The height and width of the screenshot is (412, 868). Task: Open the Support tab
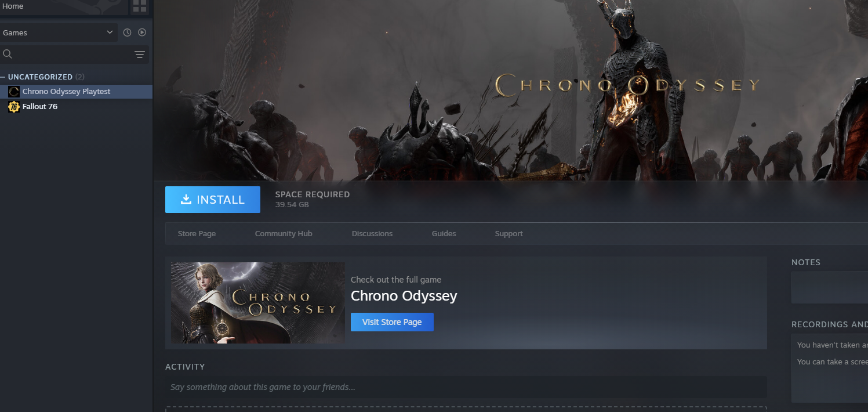509,234
